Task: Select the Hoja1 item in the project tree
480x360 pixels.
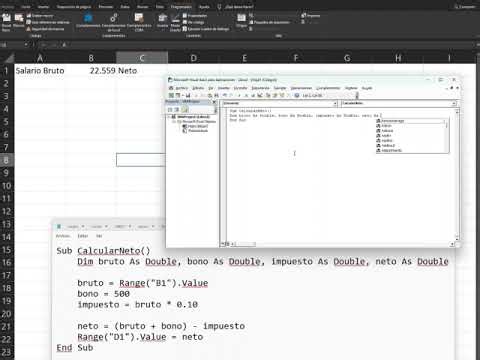Action: click(195, 126)
